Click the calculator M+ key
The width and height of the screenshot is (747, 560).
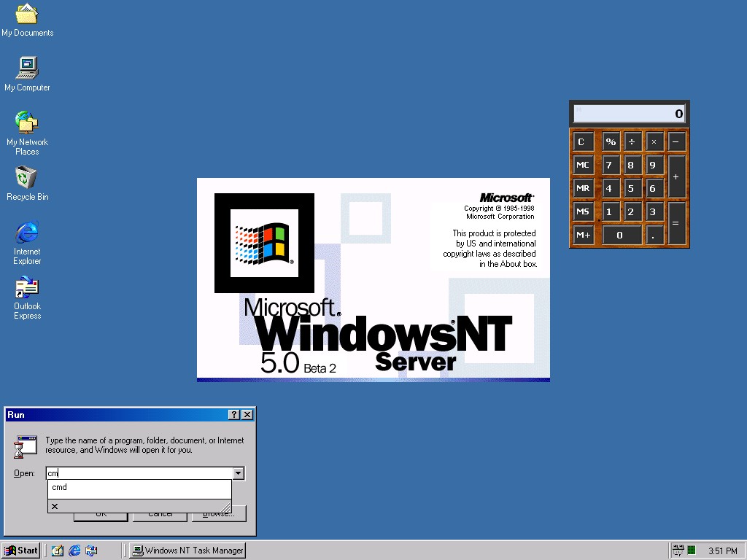click(x=583, y=235)
